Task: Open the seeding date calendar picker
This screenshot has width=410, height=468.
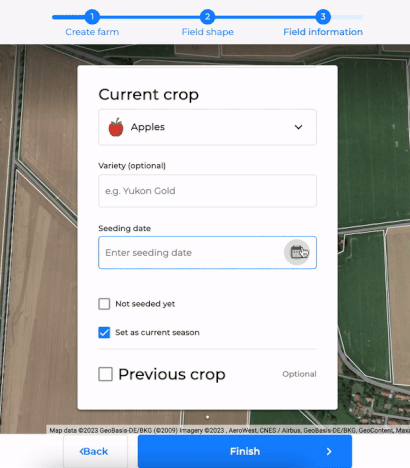Action: tap(297, 252)
